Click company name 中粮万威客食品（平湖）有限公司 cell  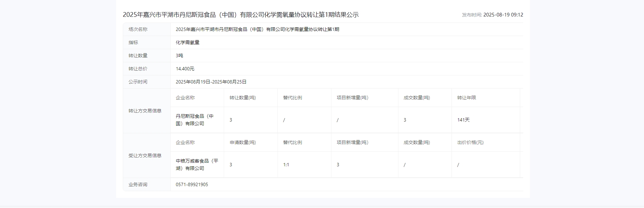pos(197,165)
